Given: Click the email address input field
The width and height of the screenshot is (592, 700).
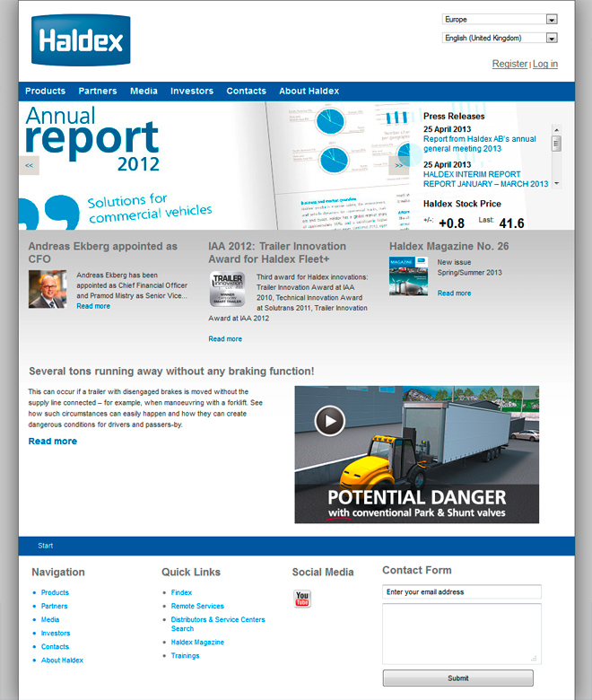Looking at the screenshot, I should point(462,592).
